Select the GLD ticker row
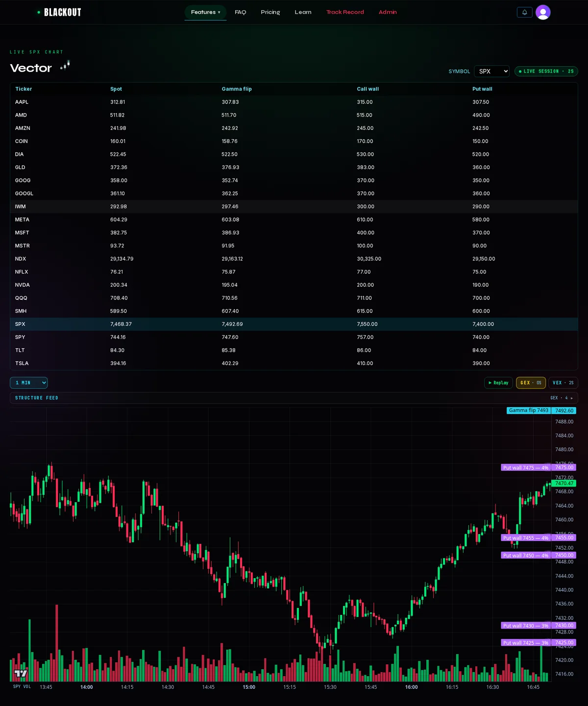The width and height of the screenshot is (588, 706). tap(294, 167)
